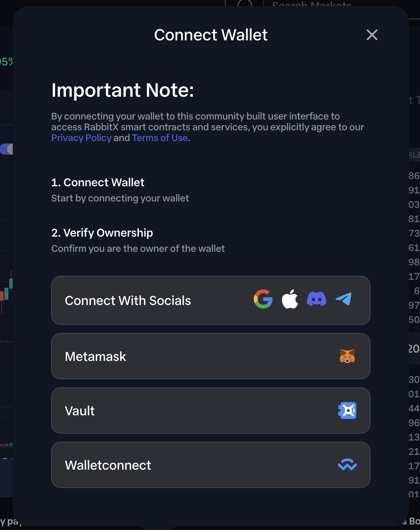The image size is (420, 530).
Task: Choose the Metamask wallet label
Action: pyautogui.click(x=95, y=357)
